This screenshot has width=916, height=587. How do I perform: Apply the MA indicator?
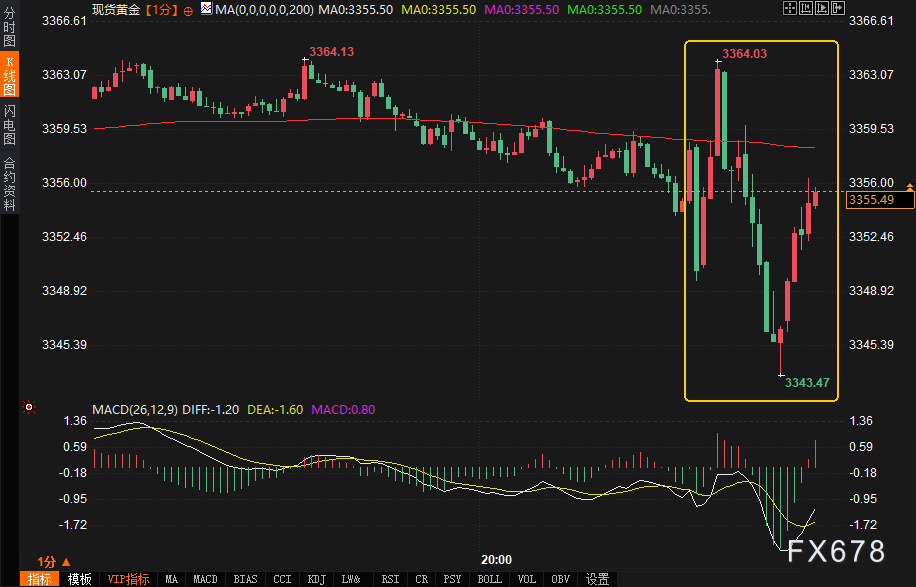[171, 579]
